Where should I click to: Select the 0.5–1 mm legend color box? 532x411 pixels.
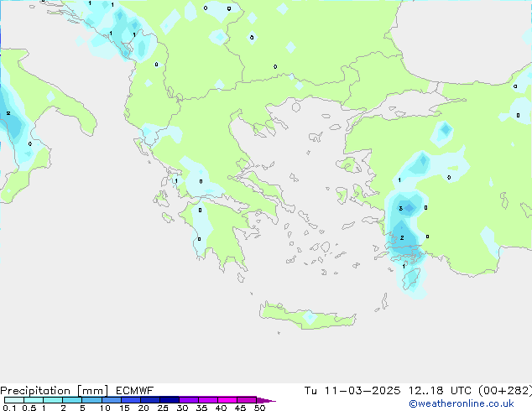(x=34, y=400)
